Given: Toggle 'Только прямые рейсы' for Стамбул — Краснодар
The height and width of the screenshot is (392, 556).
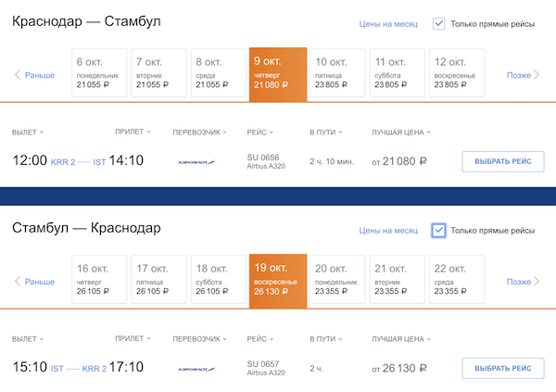Looking at the screenshot, I should tap(439, 231).
